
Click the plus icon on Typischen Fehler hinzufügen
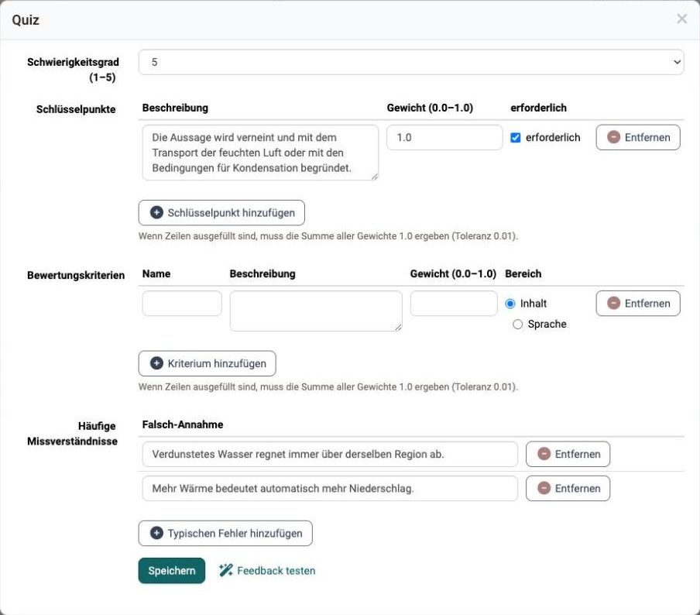coord(156,533)
